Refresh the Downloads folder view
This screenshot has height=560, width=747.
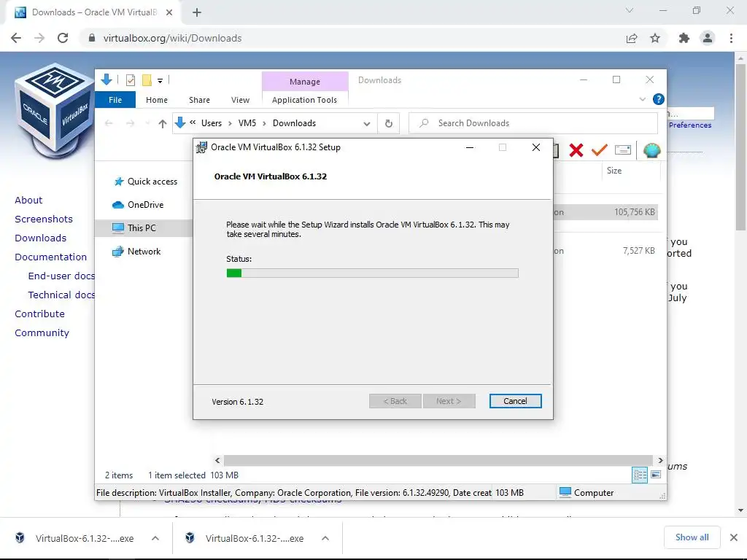tap(389, 123)
